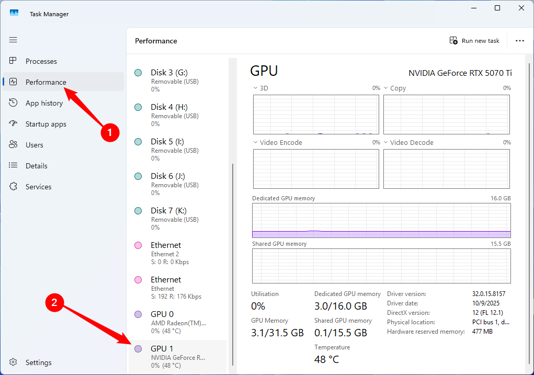This screenshot has width=534, height=375.
Task: Click the GPU 1 purple circle indicator
Action: tap(138, 349)
